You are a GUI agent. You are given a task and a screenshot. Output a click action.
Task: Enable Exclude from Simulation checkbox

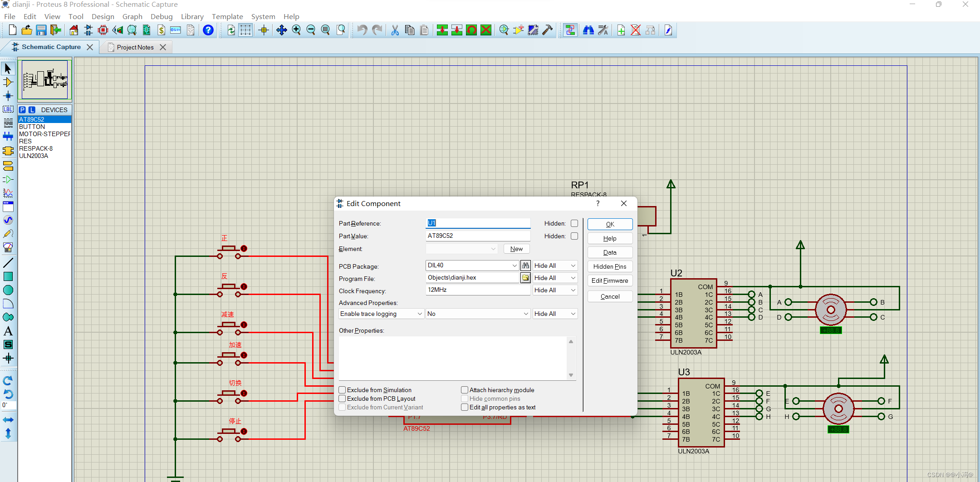(x=343, y=390)
